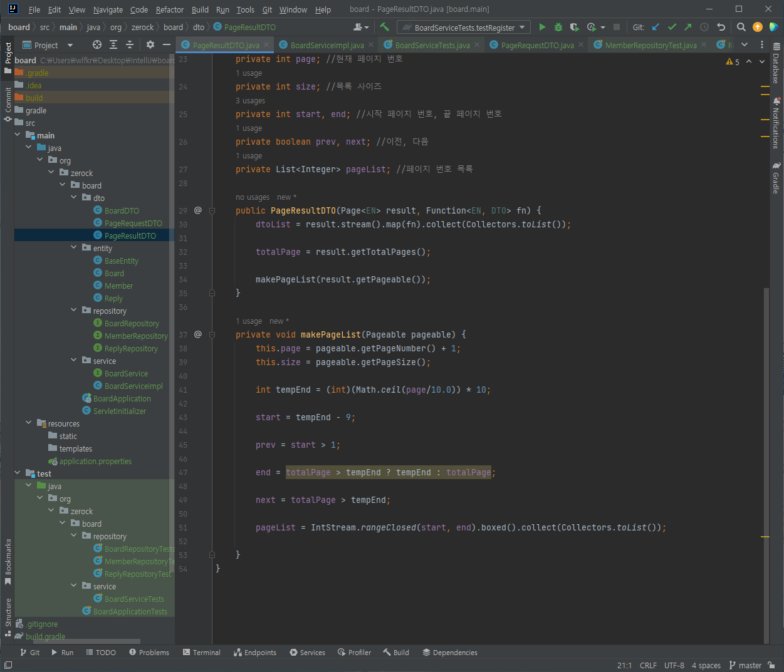Open run configuration dropdown BoardServiceTests.testRegister

(464, 28)
